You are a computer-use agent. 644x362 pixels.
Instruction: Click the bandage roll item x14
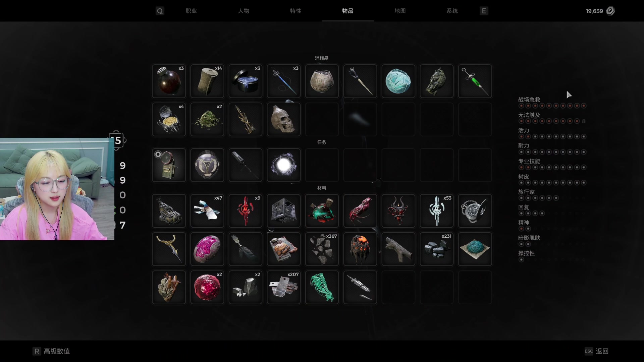(x=207, y=81)
